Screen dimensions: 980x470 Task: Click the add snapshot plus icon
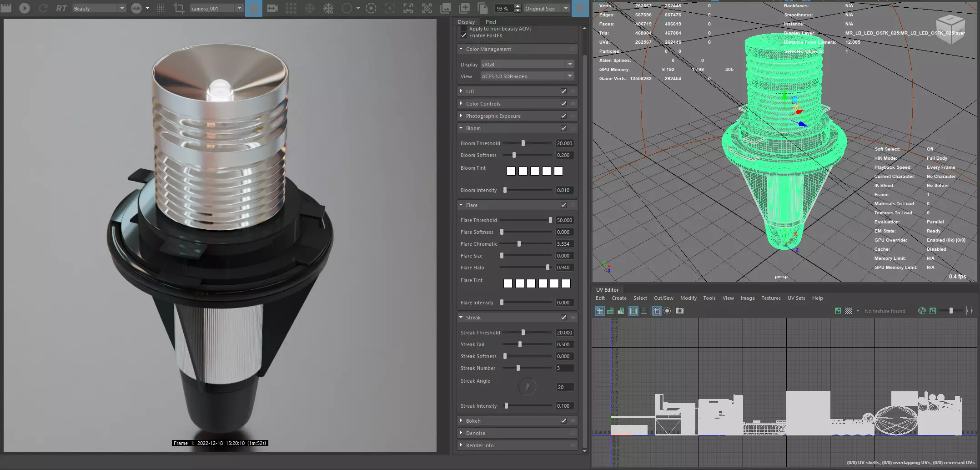[x=464, y=8]
